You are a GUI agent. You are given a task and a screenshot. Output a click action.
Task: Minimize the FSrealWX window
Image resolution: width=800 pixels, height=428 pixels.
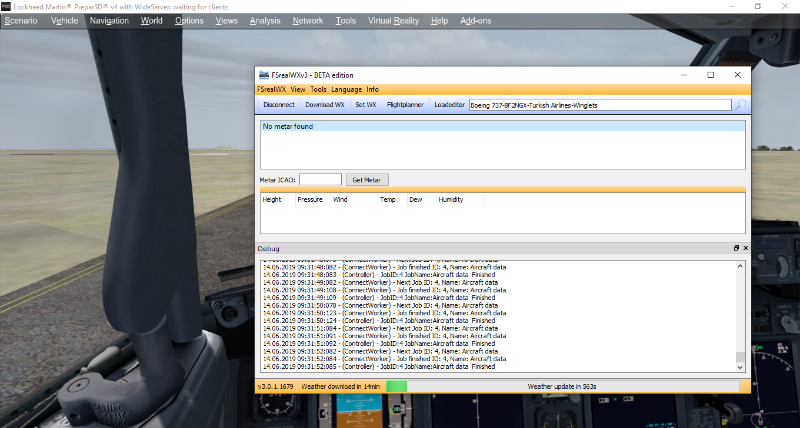click(x=684, y=75)
